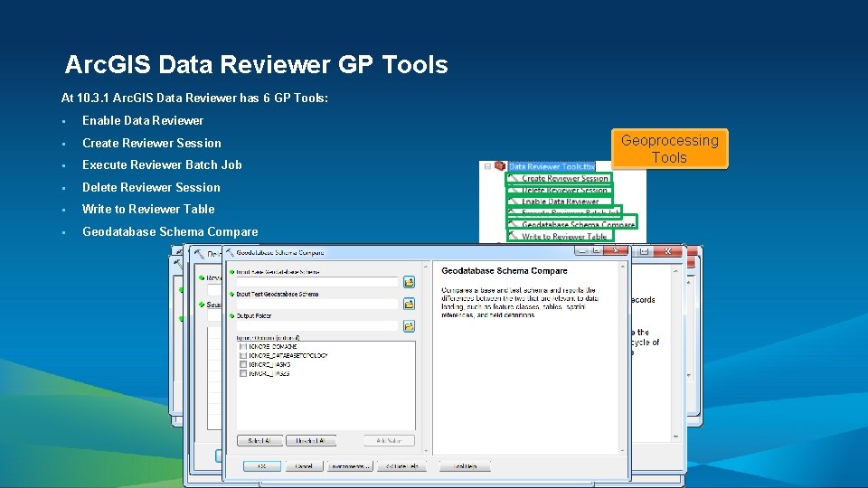Image resolution: width=868 pixels, height=488 pixels.
Task: Open the Output Folder browse icon
Action: click(409, 326)
